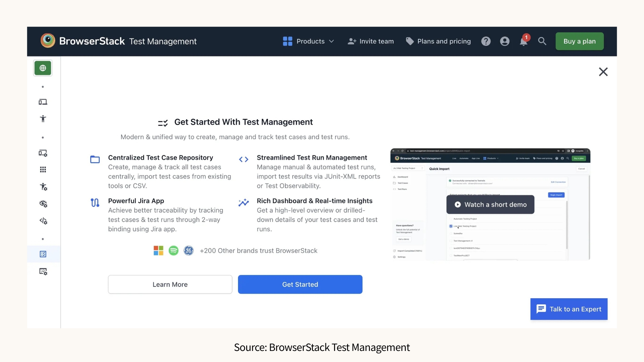
Task: Open the Products grid icon
Action: [287, 41]
